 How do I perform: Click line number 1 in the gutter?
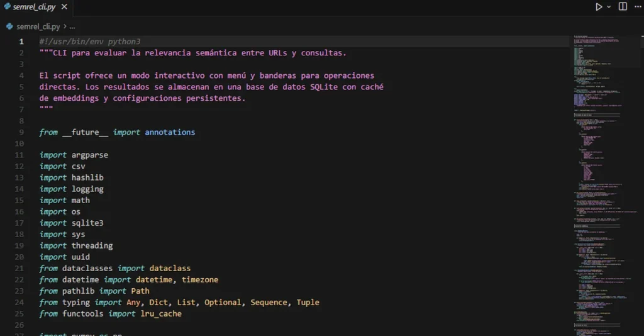(x=21, y=42)
